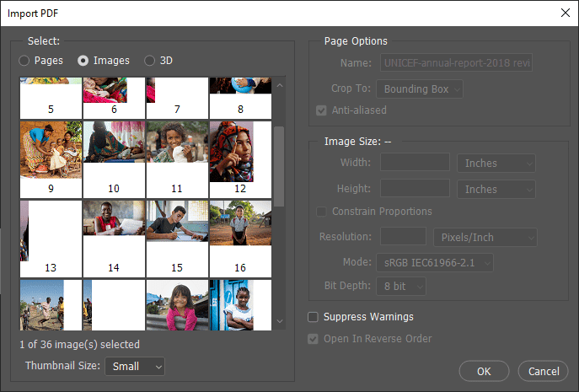Open the Bit Depth dropdown
The height and width of the screenshot is (392, 579).
[401, 286]
